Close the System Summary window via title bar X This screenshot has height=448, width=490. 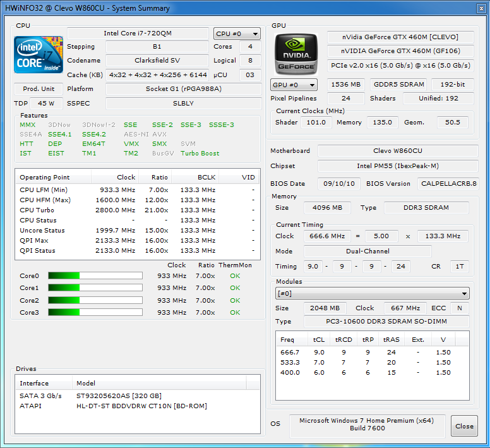(481, 8)
